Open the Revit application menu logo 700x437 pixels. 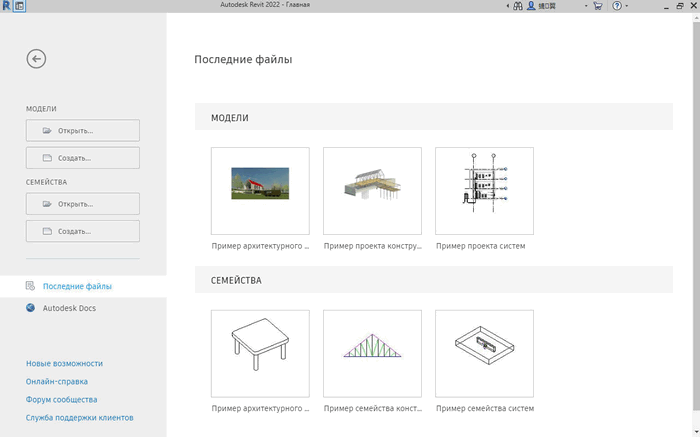click(x=7, y=6)
